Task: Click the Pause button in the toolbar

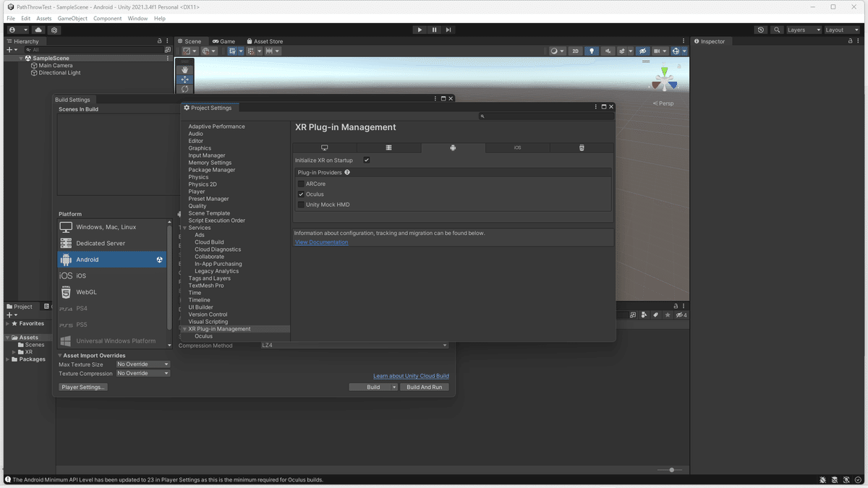Action: click(434, 30)
